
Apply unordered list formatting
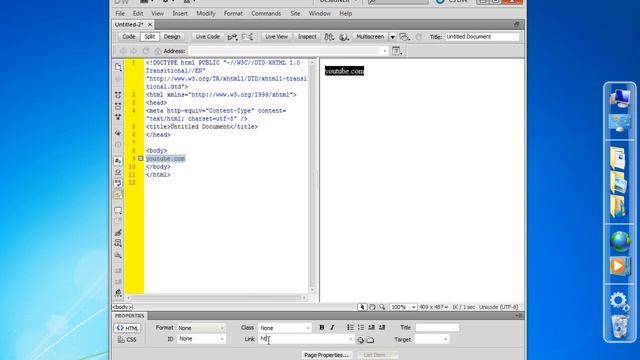tap(350, 327)
